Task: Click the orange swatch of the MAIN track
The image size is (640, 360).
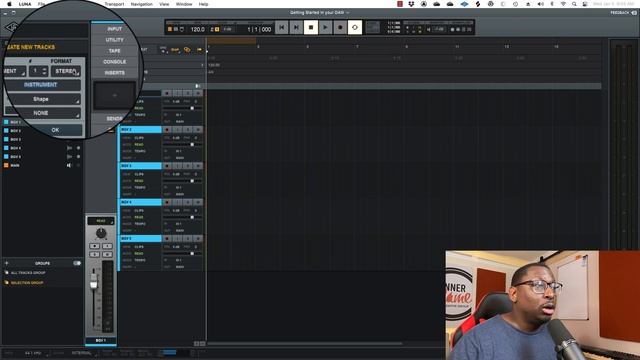Action: [x=6, y=165]
